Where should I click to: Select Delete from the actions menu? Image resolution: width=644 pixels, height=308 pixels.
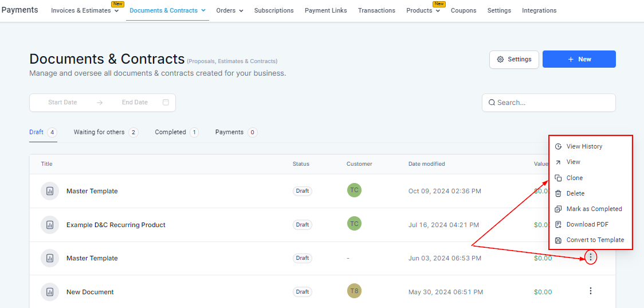[575, 193]
